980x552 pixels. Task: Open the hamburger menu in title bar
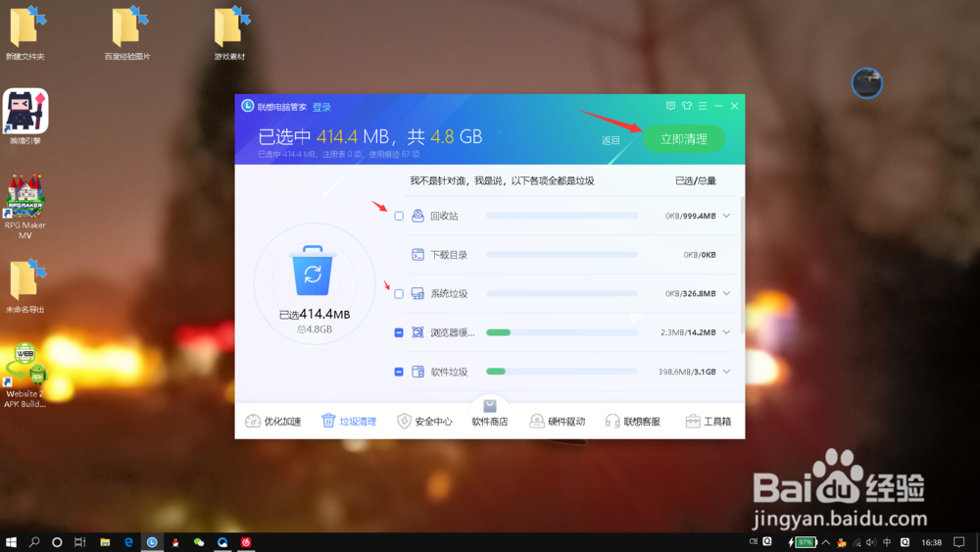click(703, 106)
